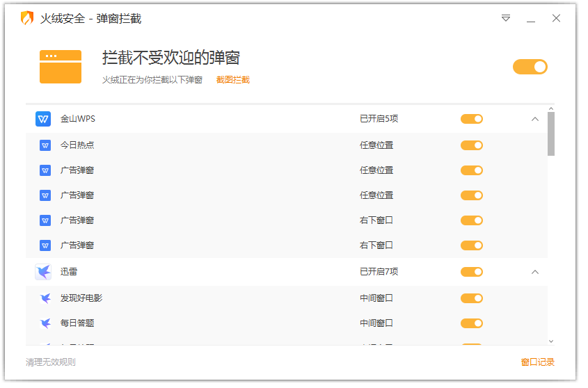Disable the 发现好电影 blocking switch
The image size is (588, 388).
[x=472, y=299]
